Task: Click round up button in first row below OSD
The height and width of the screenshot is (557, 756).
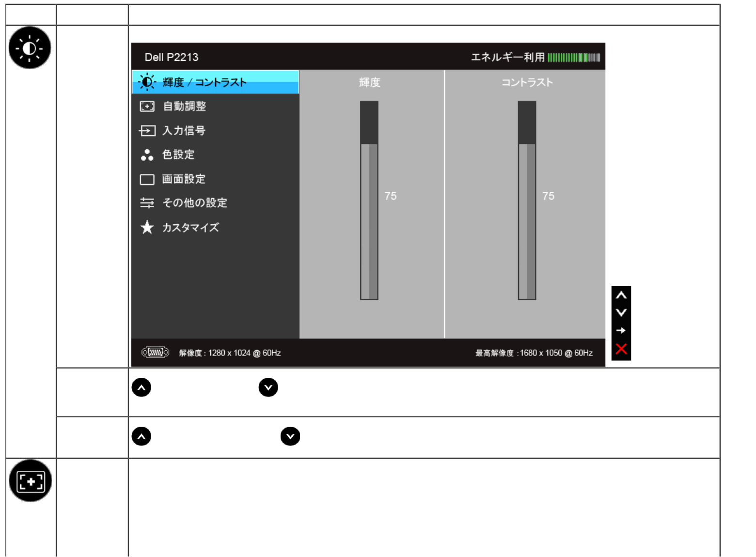Action: point(142,387)
